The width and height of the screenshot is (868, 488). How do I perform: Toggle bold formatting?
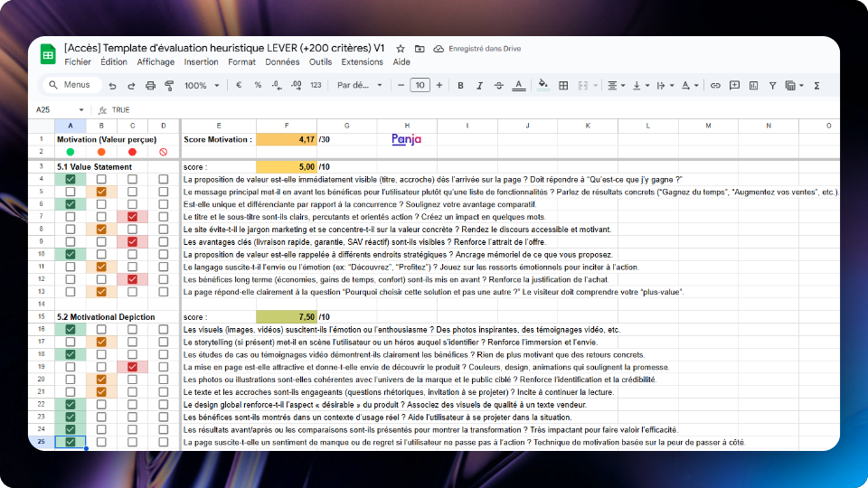(460, 86)
